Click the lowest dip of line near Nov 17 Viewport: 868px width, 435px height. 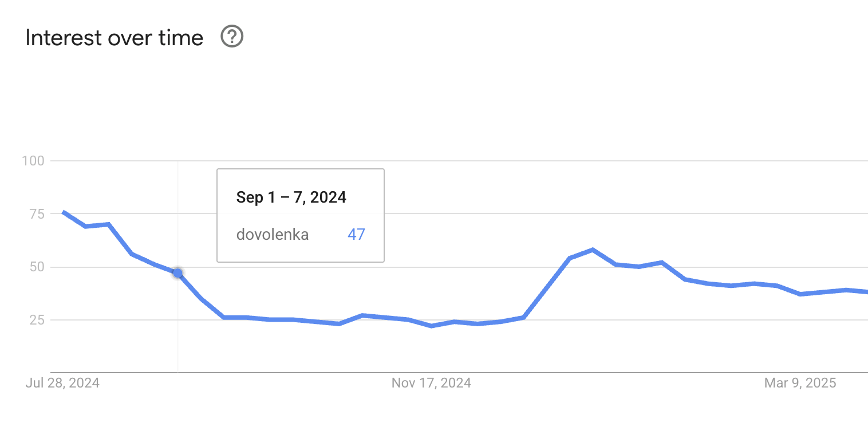click(431, 326)
